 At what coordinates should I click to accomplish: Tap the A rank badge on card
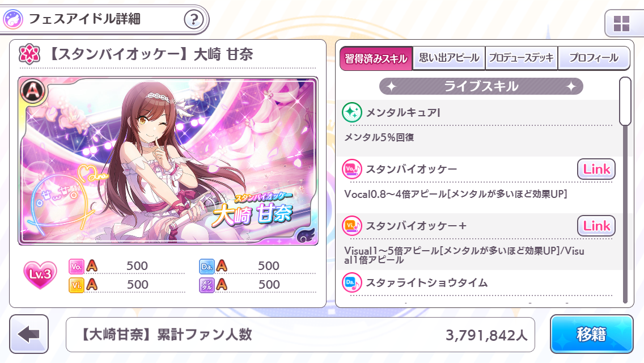click(32, 91)
